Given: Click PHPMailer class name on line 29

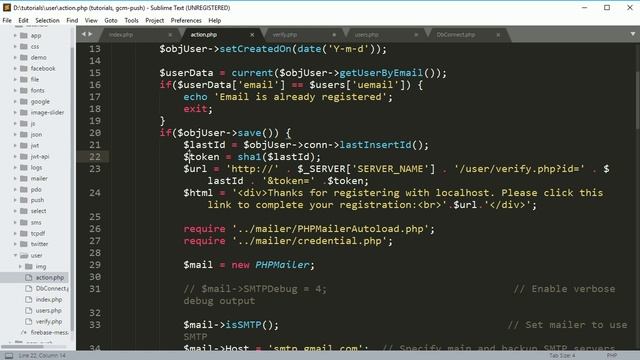Looking at the screenshot, I should [282, 265].
